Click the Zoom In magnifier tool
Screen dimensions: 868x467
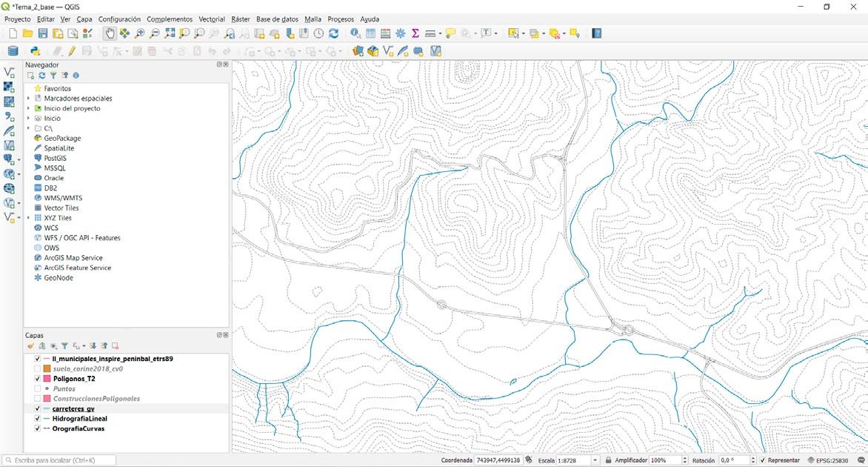pyautogui.click(x=139, y=34)
